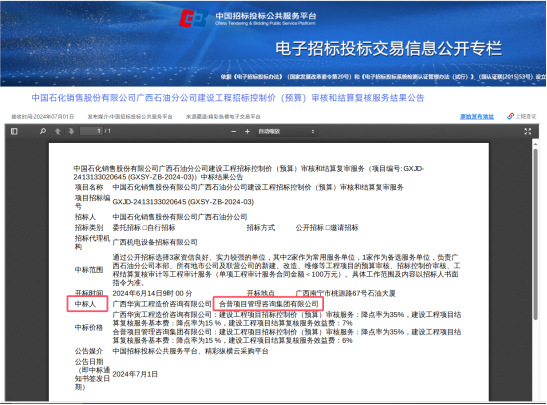Switch PDF to presentation fullscreen mode

[x=527, y=132]
